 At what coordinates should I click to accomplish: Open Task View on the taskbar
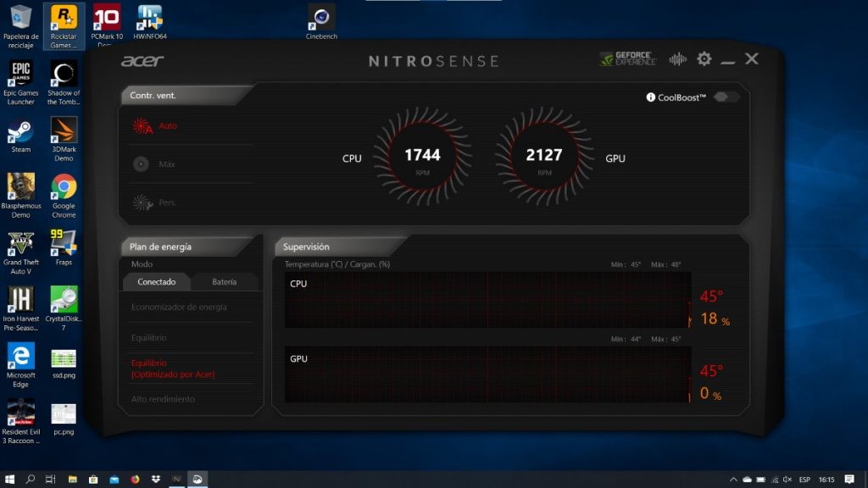pyautogui.click(x=50, y=480)
